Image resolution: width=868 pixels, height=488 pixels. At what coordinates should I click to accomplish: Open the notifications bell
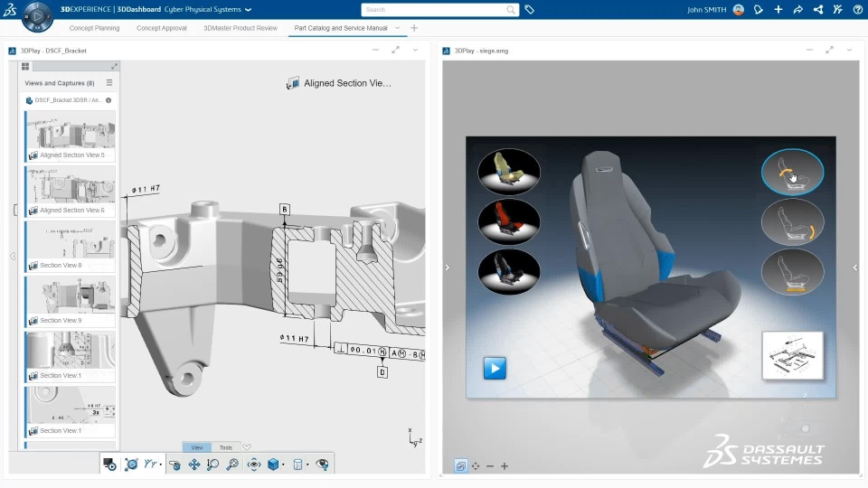pyautogui.click(x=759, y=9)
